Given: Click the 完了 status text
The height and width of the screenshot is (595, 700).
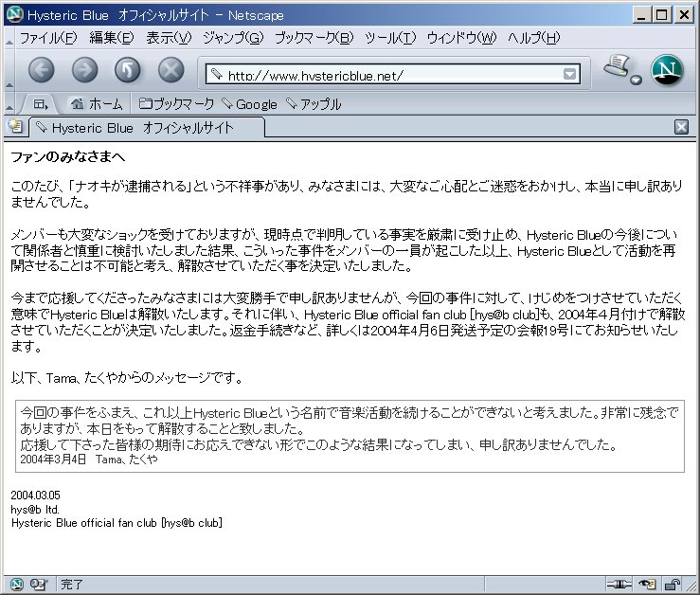Looking at the screenshot, I should click(72, 584).
